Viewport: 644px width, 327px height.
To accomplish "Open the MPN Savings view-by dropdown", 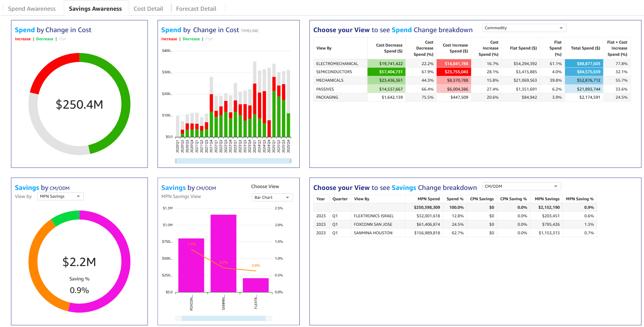I will click(x=60, y=197).
